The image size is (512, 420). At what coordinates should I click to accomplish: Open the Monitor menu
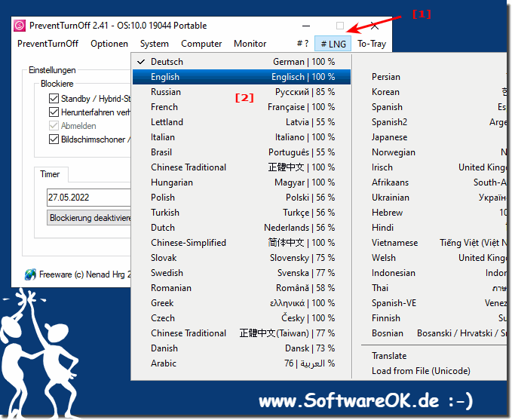pos(250,44)
